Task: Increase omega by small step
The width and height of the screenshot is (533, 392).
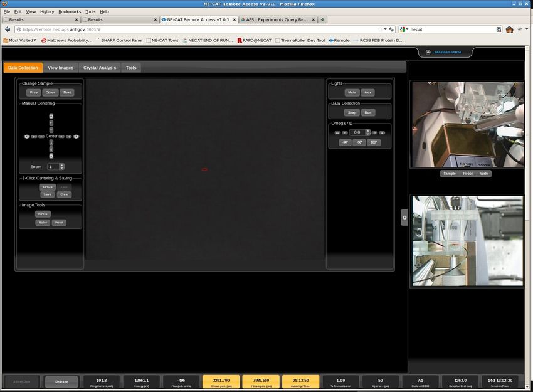Action: click(x=374, y=132)
